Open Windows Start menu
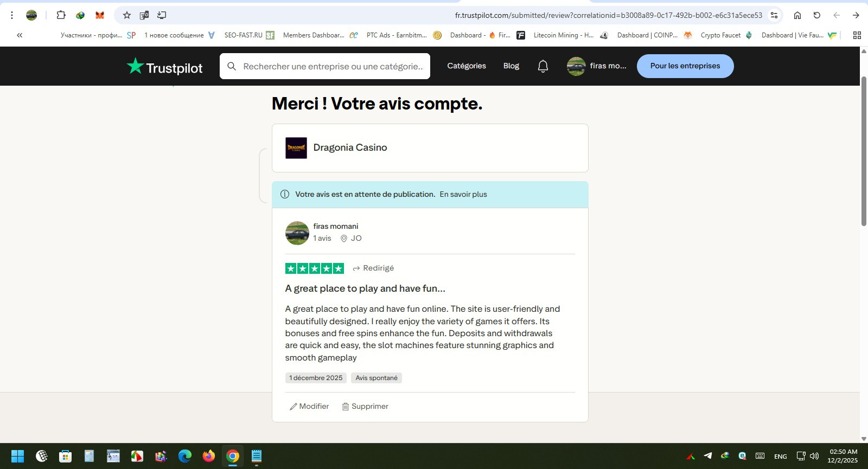This screenshot has width=868, height=469. tap(17, 456)
